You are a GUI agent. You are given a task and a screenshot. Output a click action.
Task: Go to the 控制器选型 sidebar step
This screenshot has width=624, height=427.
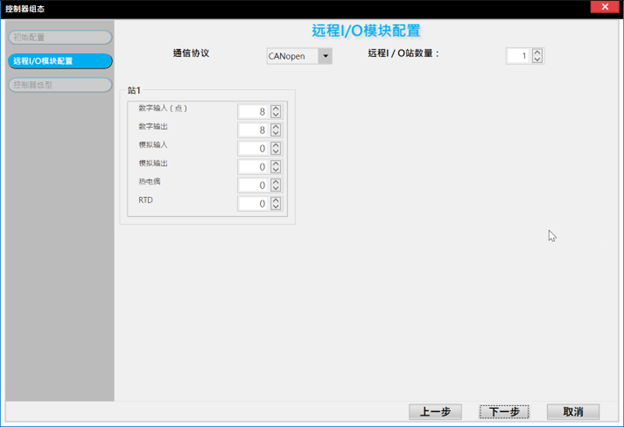(56, 85)
